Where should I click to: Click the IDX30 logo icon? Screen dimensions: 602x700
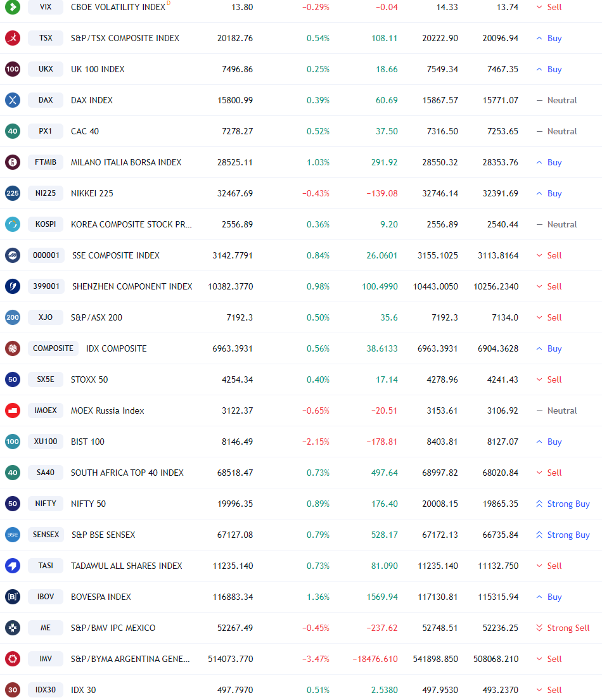click(13, 690)
